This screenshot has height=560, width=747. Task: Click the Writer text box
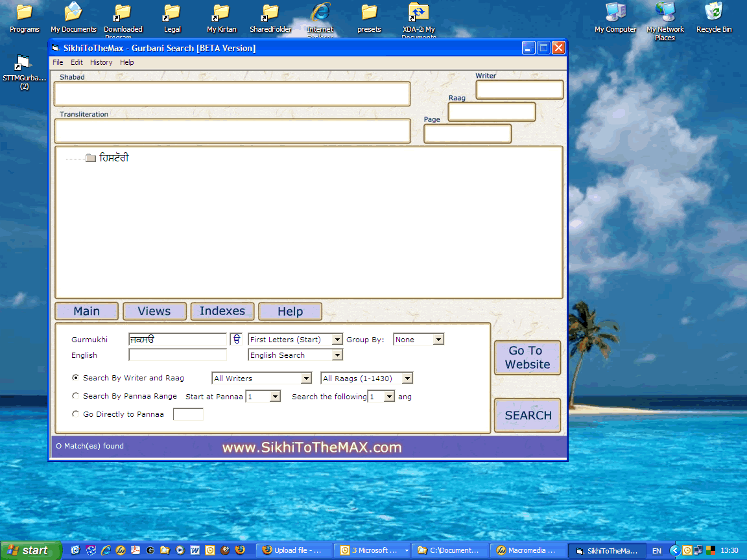pos(520,89)
